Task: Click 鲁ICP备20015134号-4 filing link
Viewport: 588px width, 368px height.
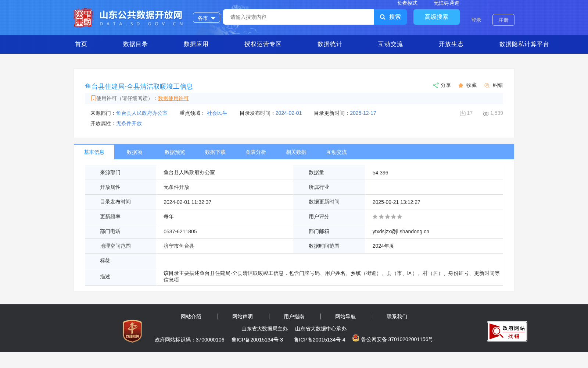Action: click(x=320, y=340)
